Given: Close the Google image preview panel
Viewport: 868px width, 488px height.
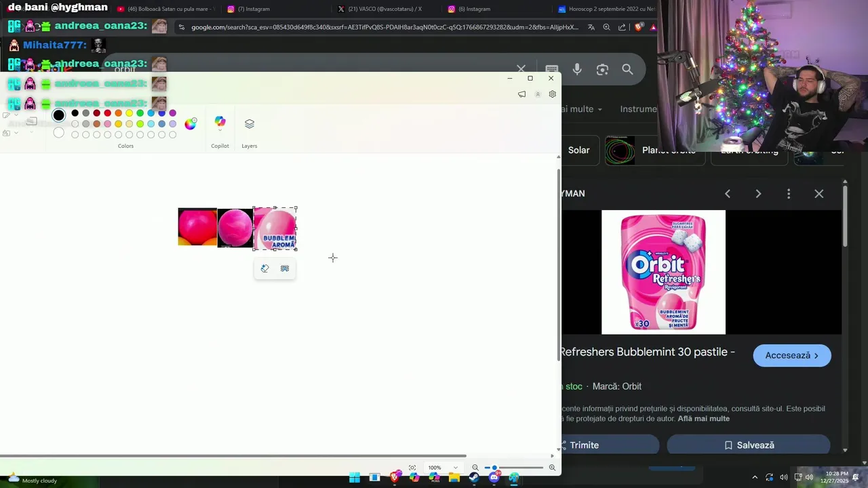Looking at the screenshot, I should [x=819, y=194].
